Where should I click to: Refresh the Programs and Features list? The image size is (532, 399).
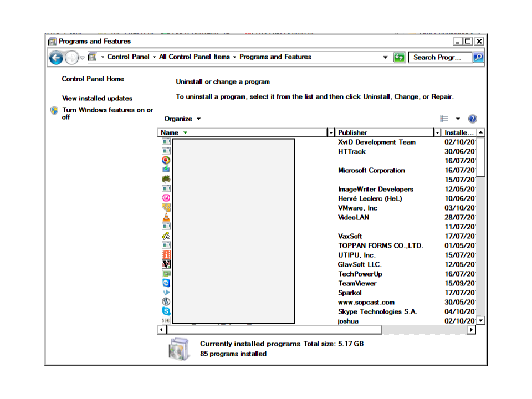click(x=399, y=57)
